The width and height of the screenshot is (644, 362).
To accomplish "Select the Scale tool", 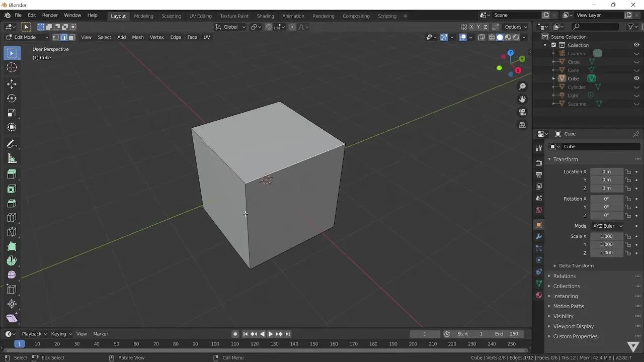I will (x=12, y=113).
